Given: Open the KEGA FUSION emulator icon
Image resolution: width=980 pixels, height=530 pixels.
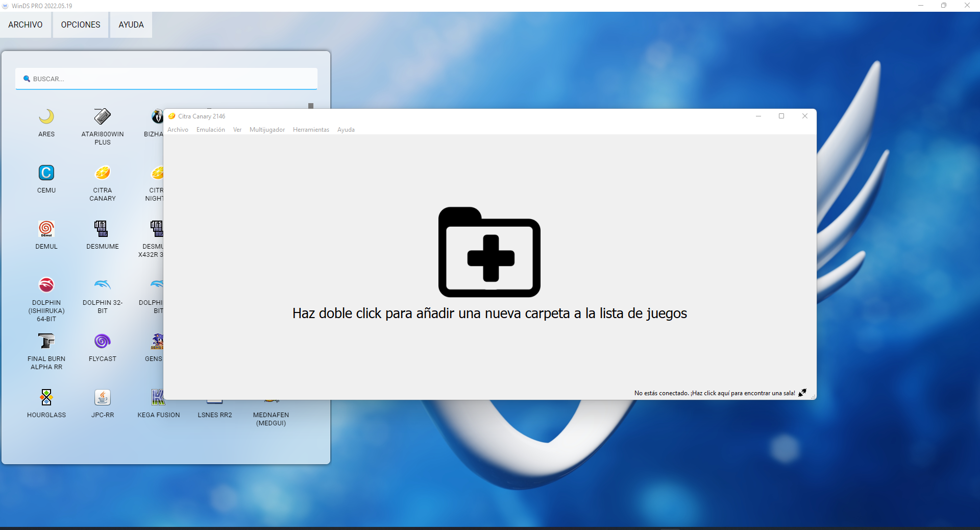Looking at the screenshot, I should tap(158, 397).
